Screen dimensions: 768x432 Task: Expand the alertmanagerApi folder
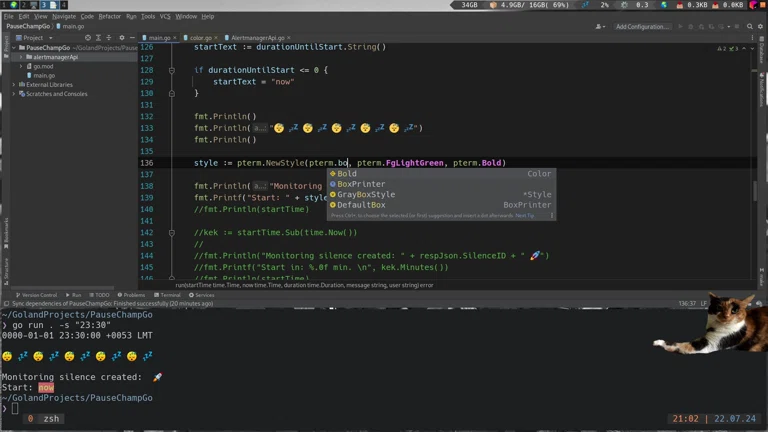(x=21, y=57)
